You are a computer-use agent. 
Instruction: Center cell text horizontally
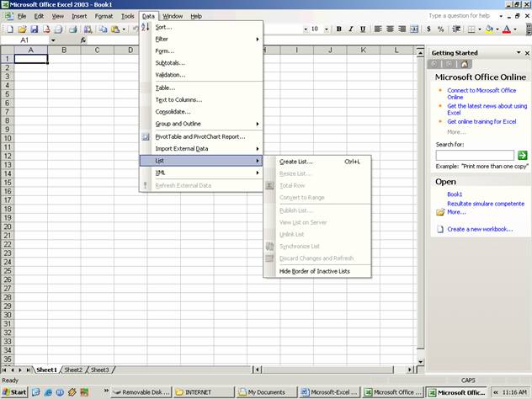tap(390, 29)
